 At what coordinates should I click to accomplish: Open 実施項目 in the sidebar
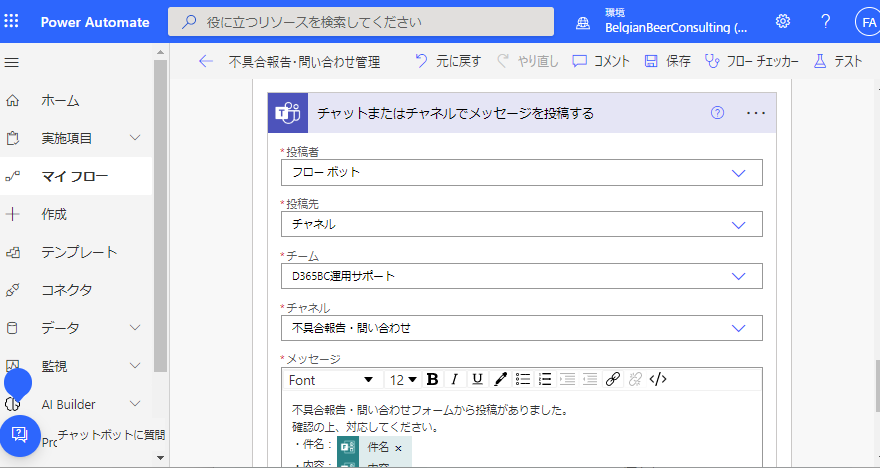pos(67,138)
